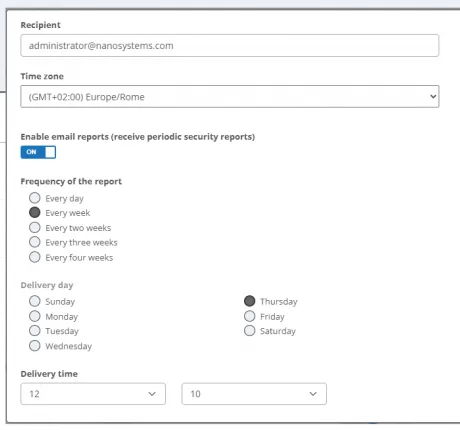
Task: Click the 'Delivery time' label
Action: pos(49,374)
